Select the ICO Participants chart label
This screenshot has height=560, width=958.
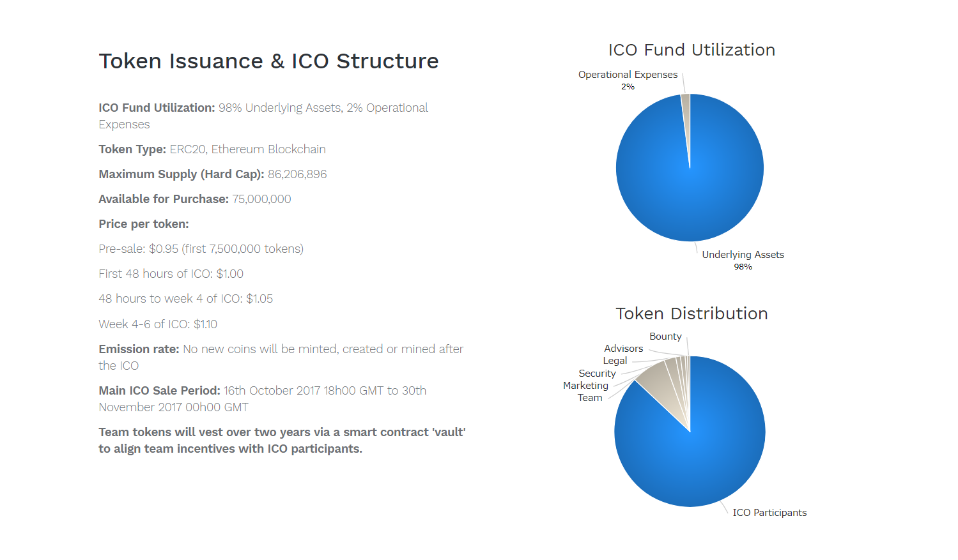[x=769, y=513]
